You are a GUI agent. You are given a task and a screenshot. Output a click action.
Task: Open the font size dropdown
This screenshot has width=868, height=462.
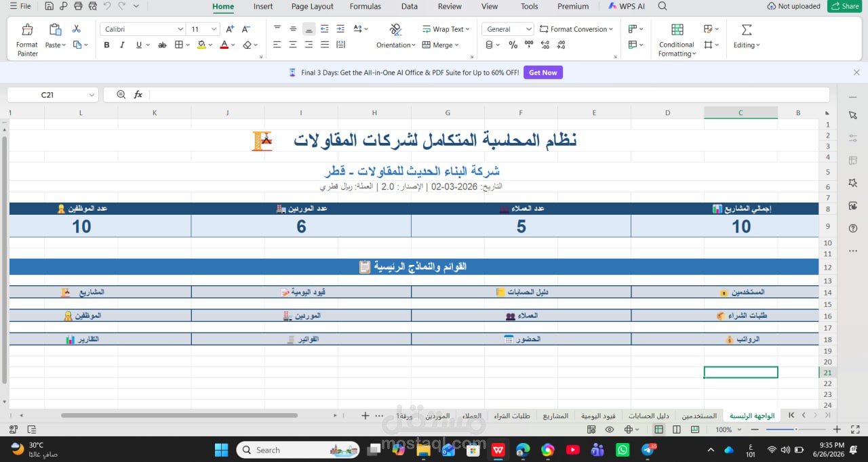point(214,29)
